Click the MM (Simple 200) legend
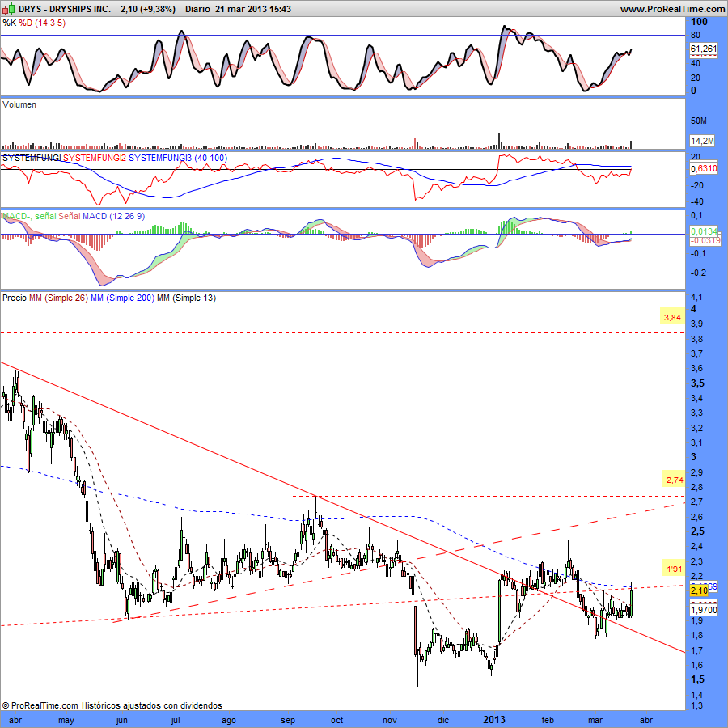This screenshot has height=728, width=728. (x=122, y=298)
